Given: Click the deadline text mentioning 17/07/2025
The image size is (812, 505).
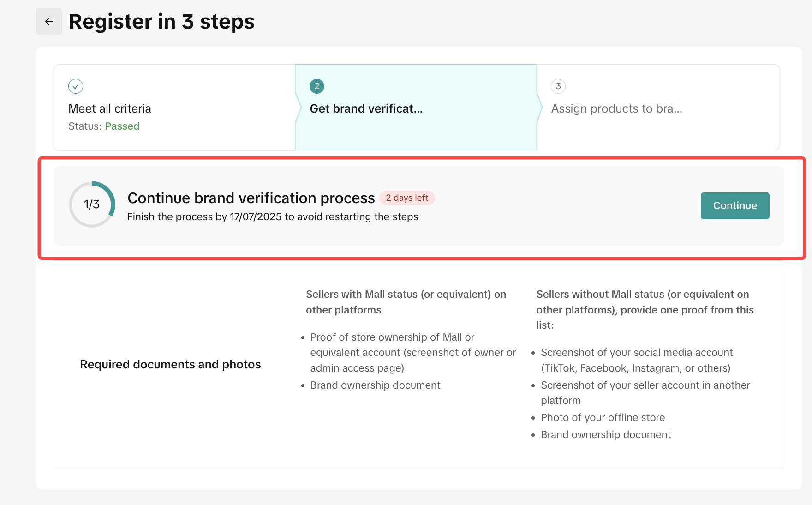Looking at the screenshot, I should click(273, 217).
